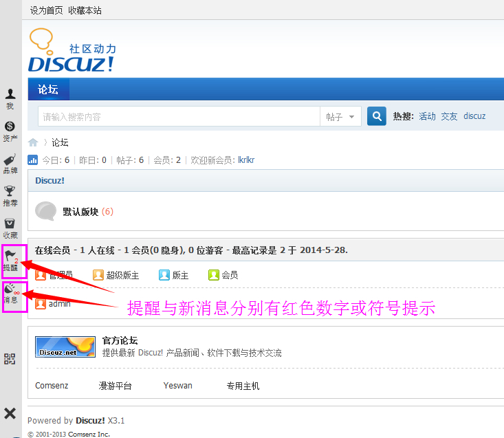Click the admin user avatar icon
Image resolution: width=504 pixels, height=438 pixels.
click(41, 304)
